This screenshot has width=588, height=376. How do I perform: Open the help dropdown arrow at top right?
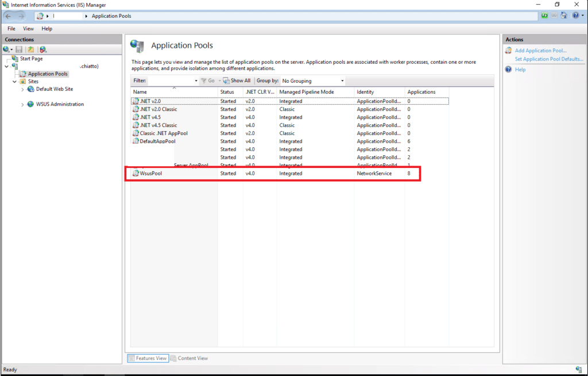[x=582, y=16]
